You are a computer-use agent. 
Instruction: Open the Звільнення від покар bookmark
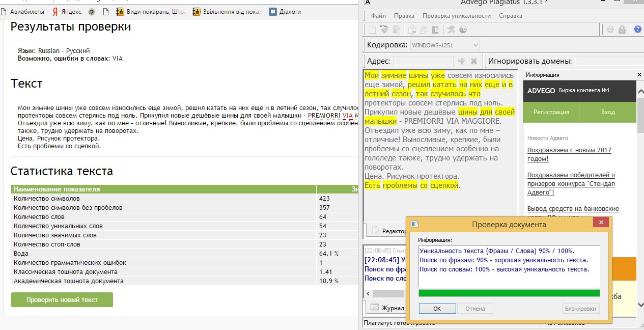coord(228,11)
